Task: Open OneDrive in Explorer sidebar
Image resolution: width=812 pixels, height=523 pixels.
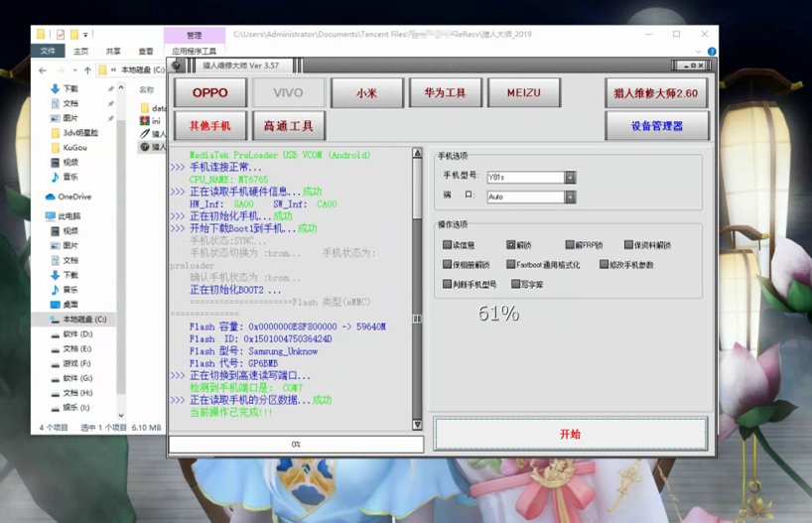Action: click(68, 196)
